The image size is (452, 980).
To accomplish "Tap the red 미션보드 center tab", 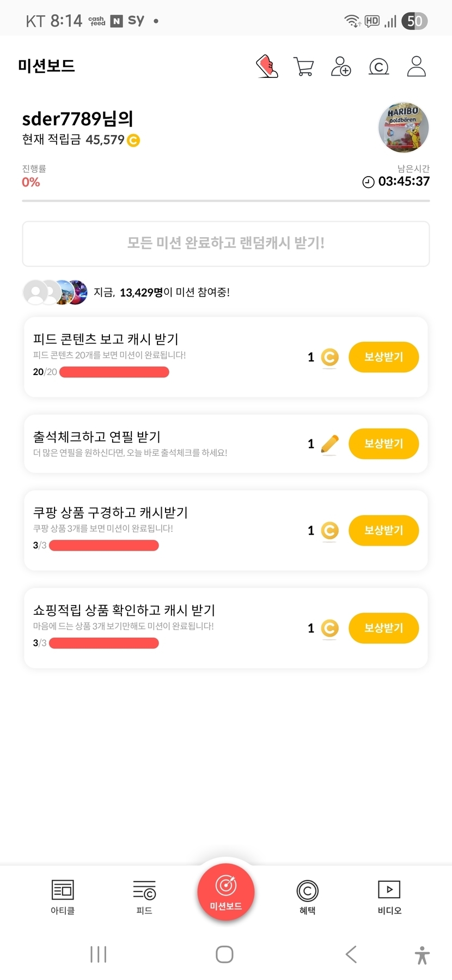I will coord(225,892).
